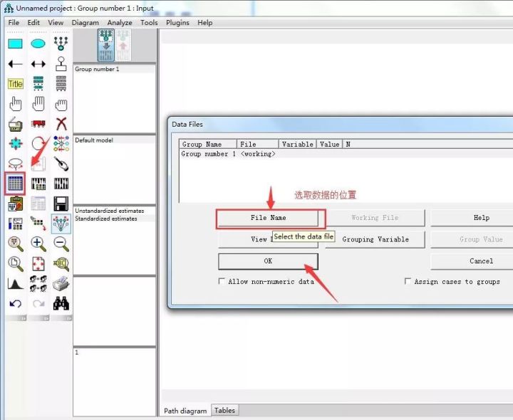Open the select data files tool

click(15, 184)
